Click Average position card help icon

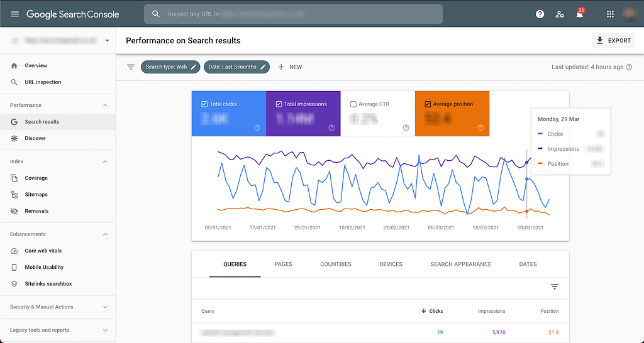pyautogui.click(x=480, y=128)
